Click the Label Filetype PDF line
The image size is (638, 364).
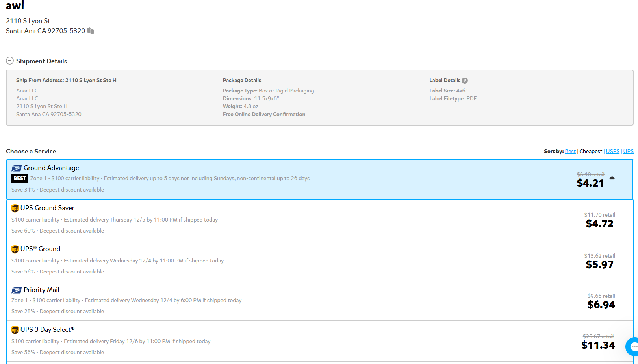click(453, 98)
